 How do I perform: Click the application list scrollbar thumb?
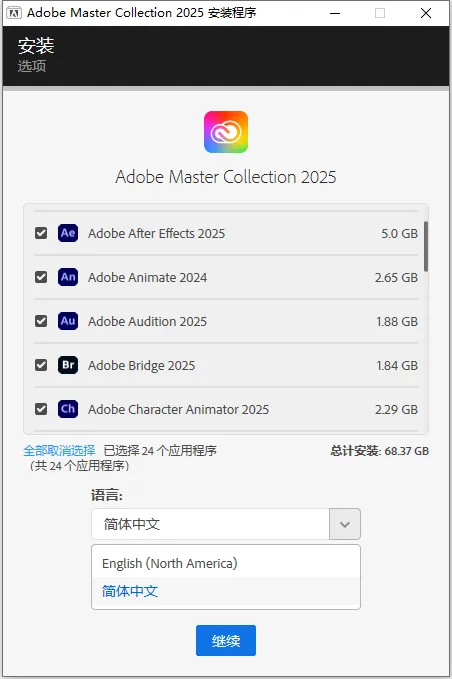point(426,246)
